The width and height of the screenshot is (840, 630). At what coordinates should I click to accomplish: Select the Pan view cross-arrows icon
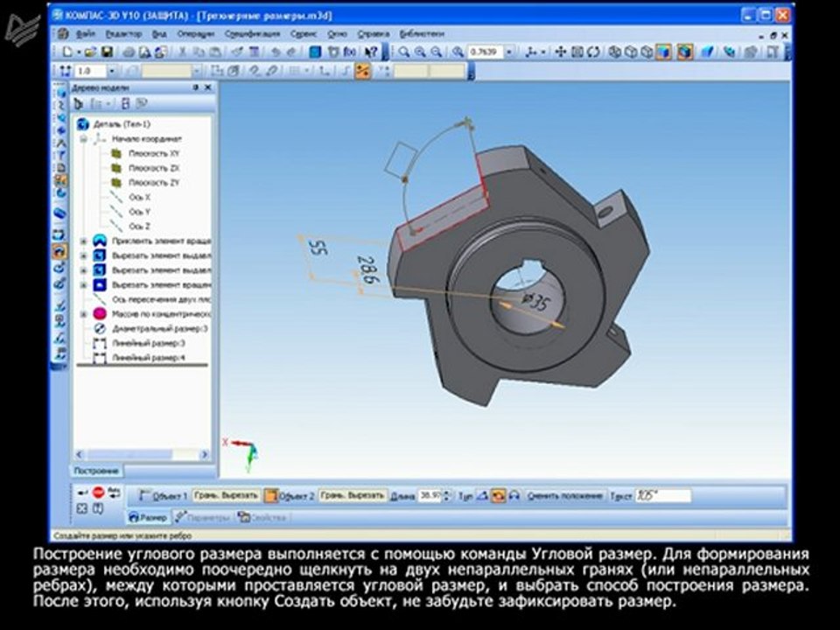point(560,52)
